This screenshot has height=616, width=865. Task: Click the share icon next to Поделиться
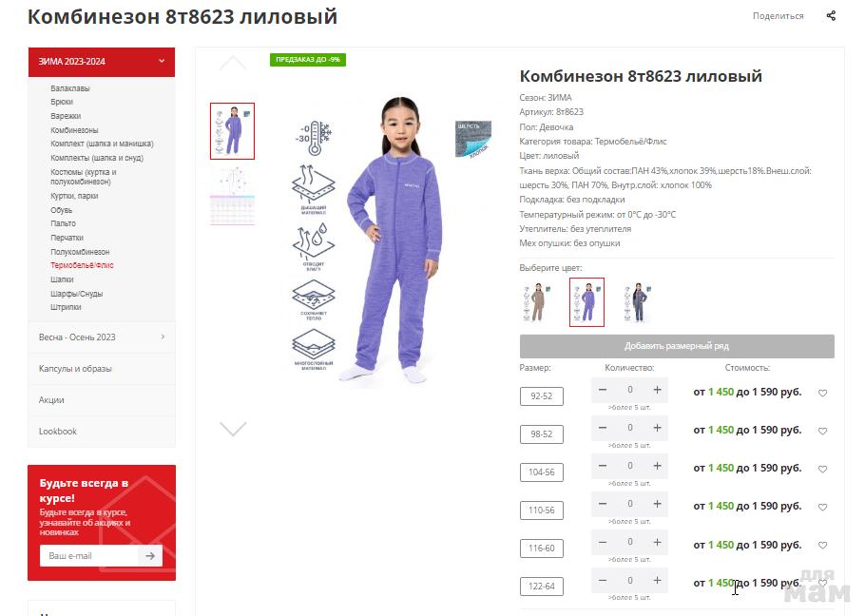point(831,15)
